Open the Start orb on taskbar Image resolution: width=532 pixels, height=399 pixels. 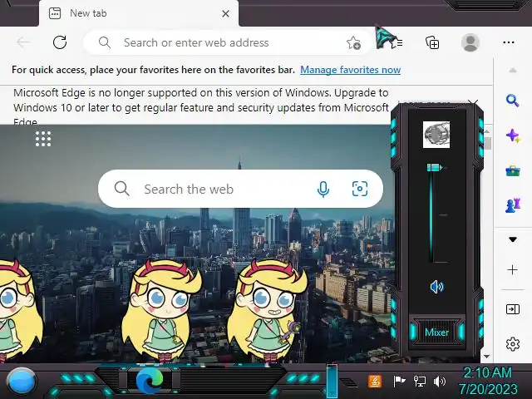(21, 382)
